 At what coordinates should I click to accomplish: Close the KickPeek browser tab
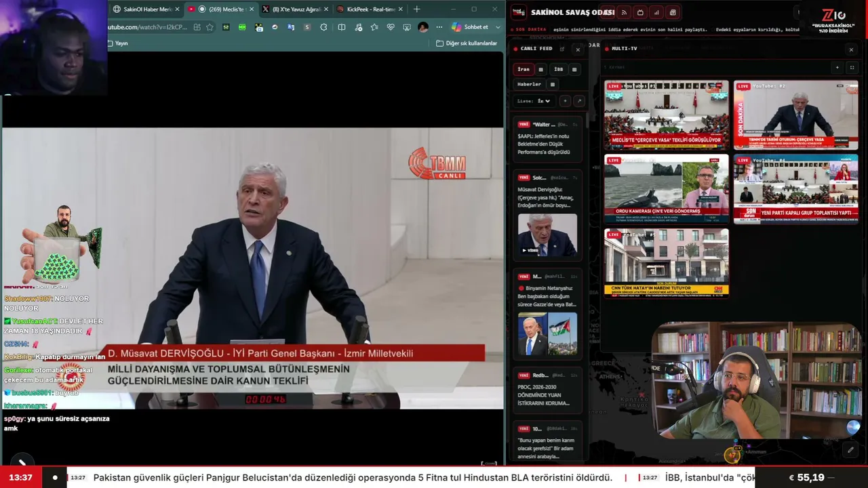tap(400, 9)
